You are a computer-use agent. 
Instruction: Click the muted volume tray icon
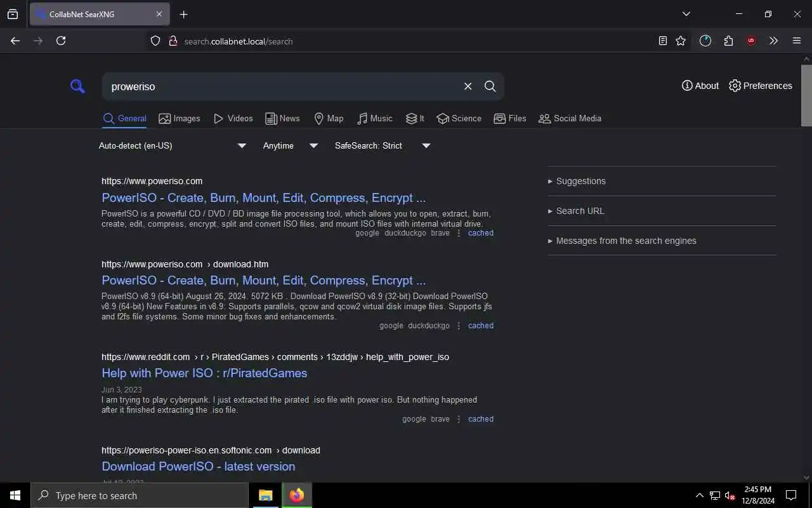coord(730,495)
